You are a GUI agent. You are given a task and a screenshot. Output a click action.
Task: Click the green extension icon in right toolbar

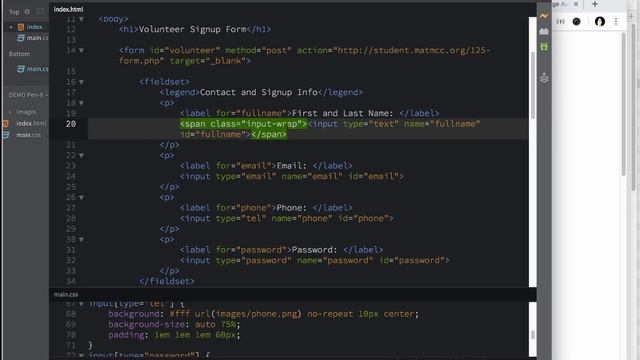(x=544, y=47)
